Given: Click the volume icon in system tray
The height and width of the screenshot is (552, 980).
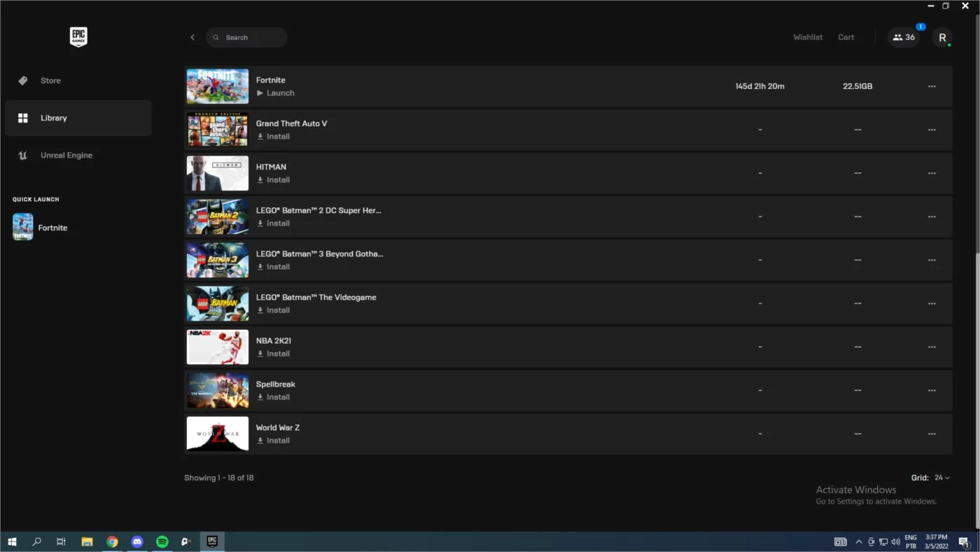Looking at the screenshot, I should (895, 541).
